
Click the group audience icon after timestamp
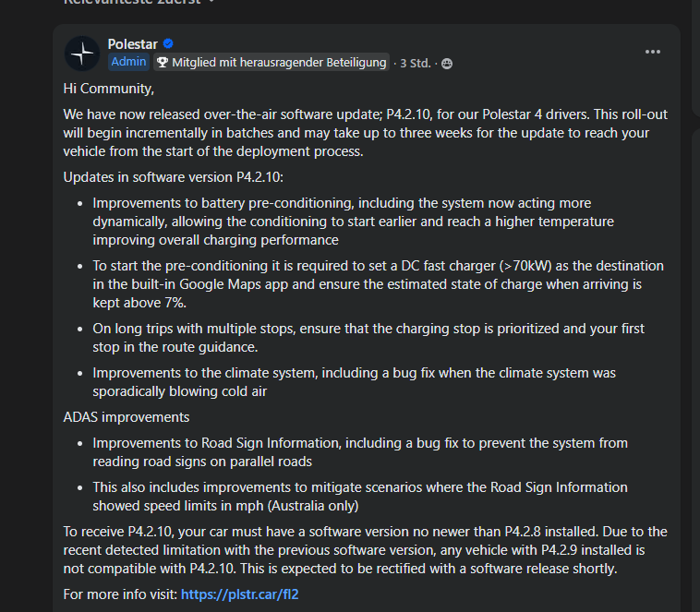click(447, 64)
